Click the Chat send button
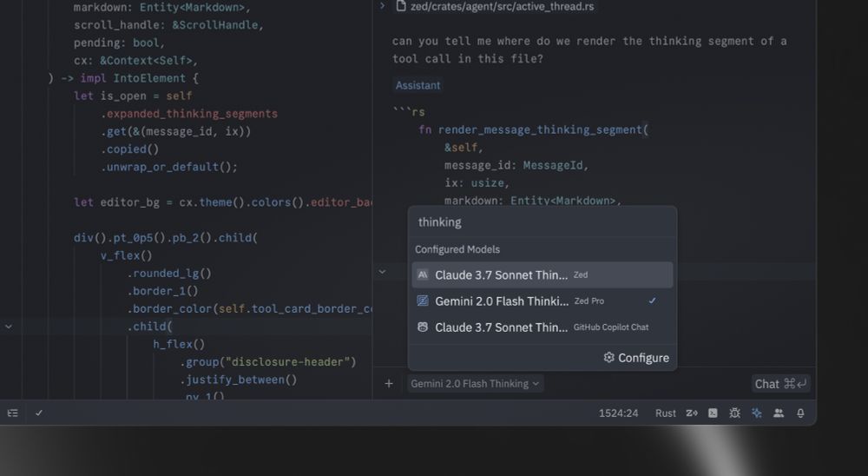Viewport: 868px width, 476px height. click(x=780, y=383)
